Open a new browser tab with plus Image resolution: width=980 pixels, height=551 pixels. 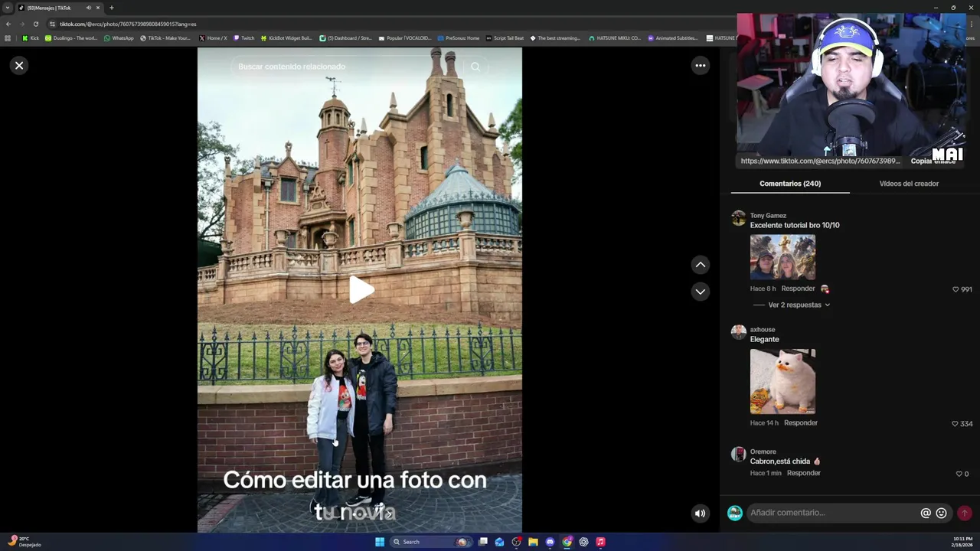coord(111,8)
